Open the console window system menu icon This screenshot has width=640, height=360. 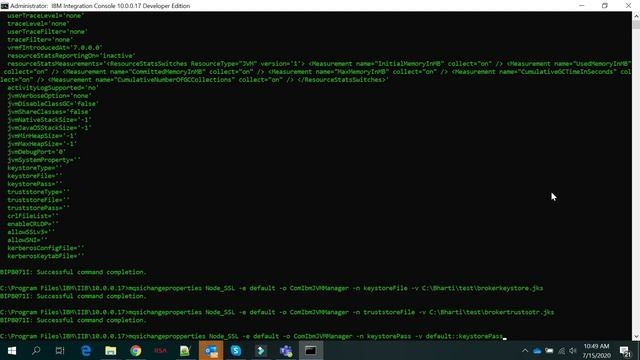pos(4,6)
